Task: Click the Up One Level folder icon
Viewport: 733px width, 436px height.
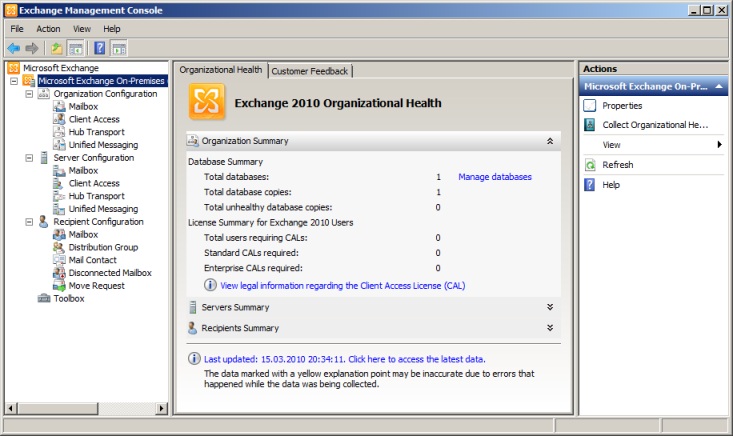Action: (x=57, y=48)
